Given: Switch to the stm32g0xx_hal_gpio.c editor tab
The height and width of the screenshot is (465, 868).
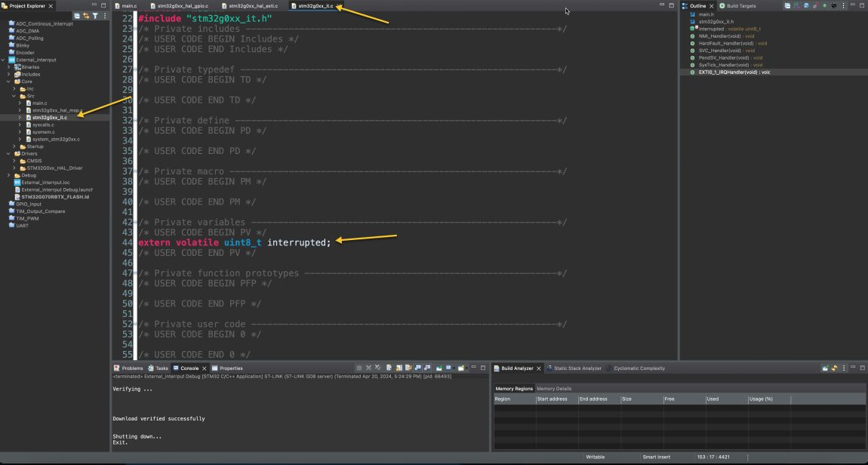Looking at the screenshot, I should [x=181, y=5].
